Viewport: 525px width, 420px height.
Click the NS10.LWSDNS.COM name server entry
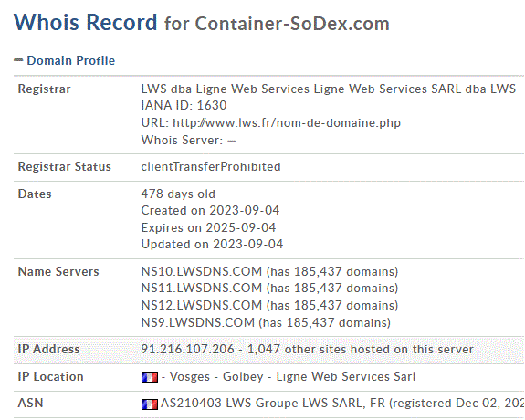pyautogui.click(x=269, y=271)
